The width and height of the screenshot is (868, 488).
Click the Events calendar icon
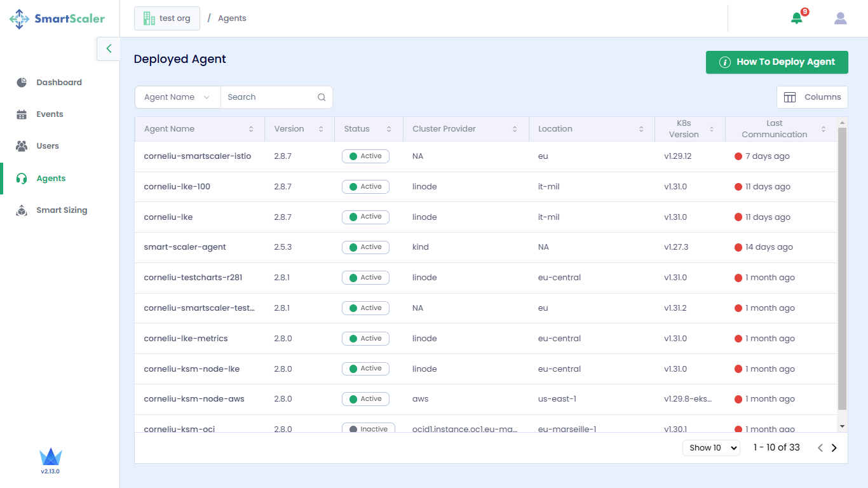22,114
